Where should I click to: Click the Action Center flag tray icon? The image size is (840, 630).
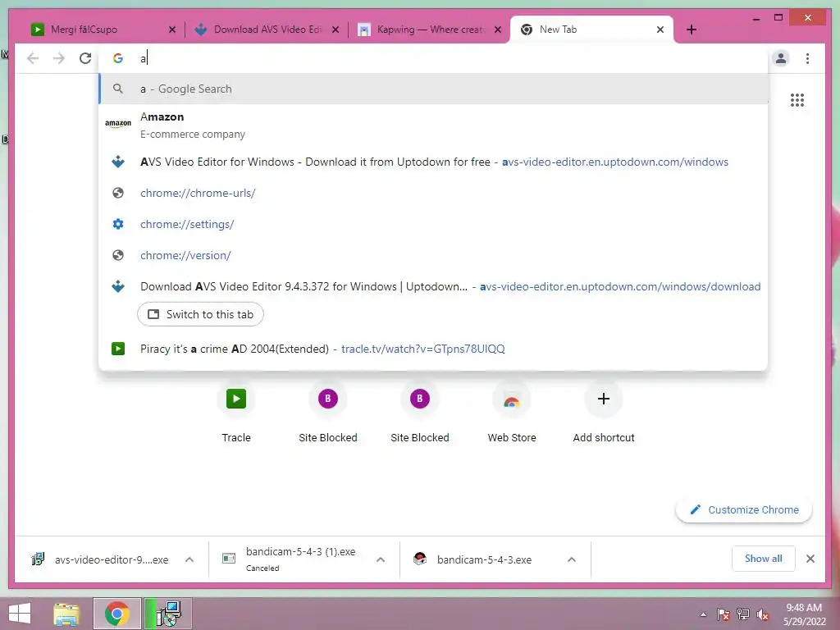[724, 614]
